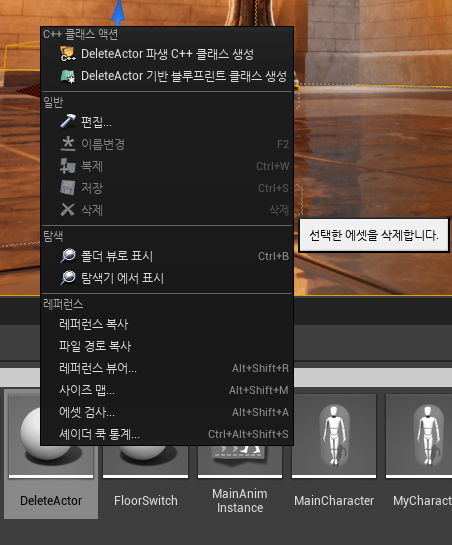This screenshot has height=545, width=452.
Task: Click the DeleteActor blueprint class creation icon
Action: point(67,76)
